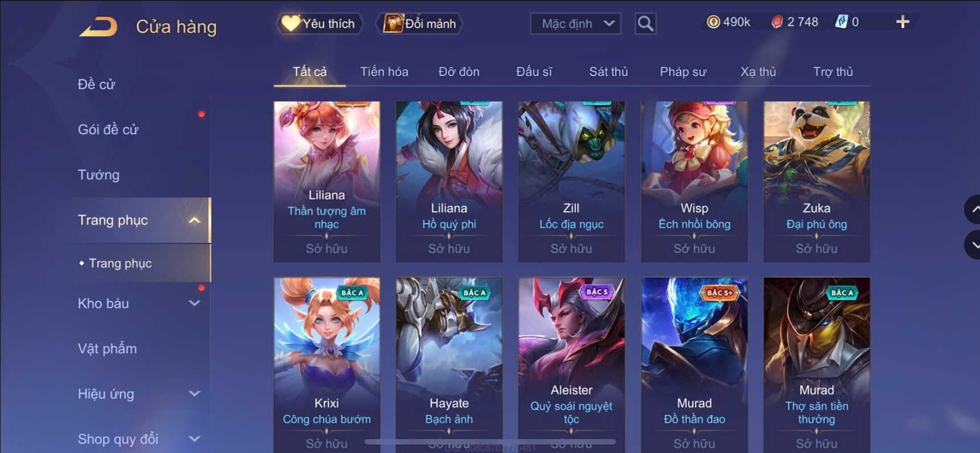Image resolution: width=980 pixels, height=453 pixels.
Task: Tap the plus icon to add currency
Action: click(903, 22)
